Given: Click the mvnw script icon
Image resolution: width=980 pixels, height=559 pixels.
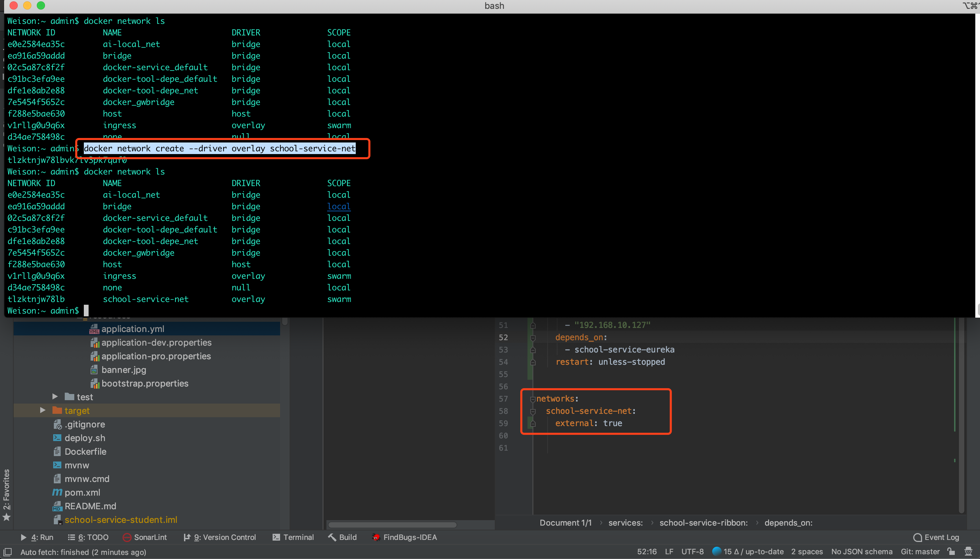Looking at the screenshot, I should (x=57, y=465).
